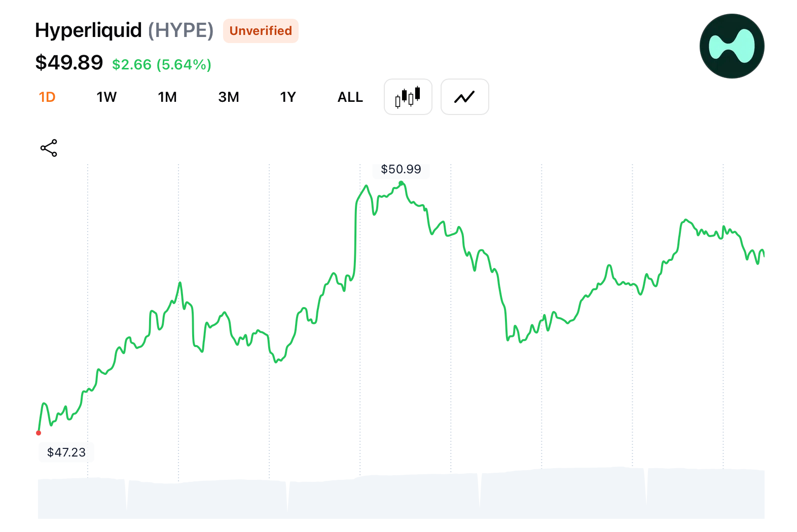Show the 1M price history
The image size is (797, 532).
tap(167, 97)
